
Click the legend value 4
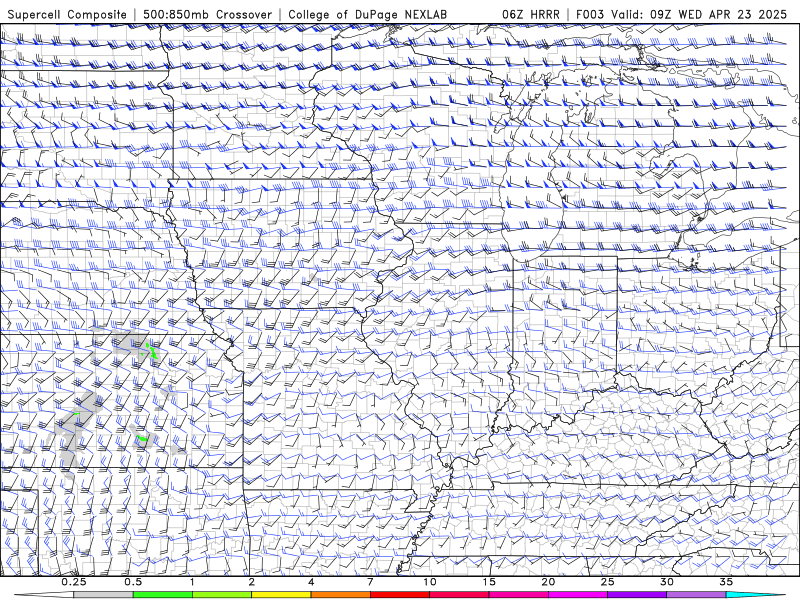[311, 582]
